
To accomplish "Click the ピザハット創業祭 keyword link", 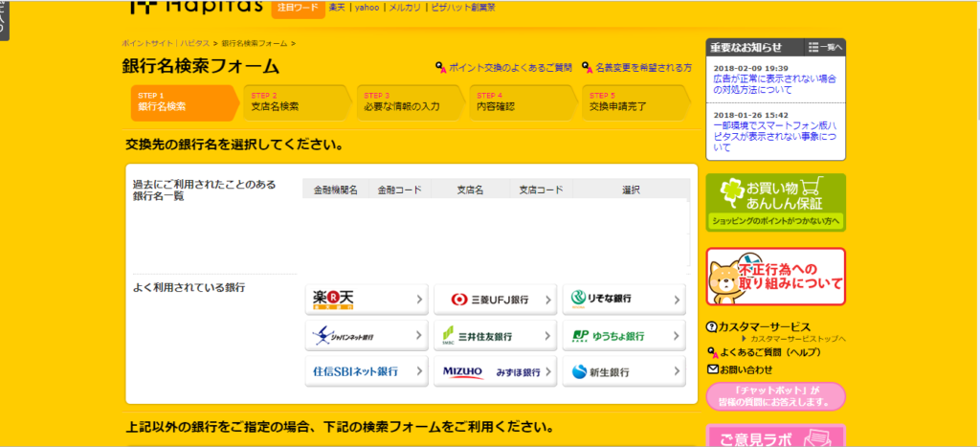I will point(464,8).
